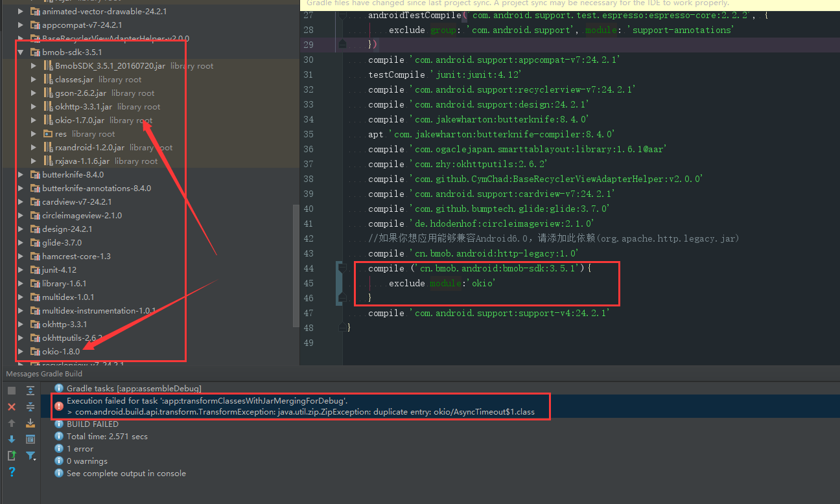
Task: Click the Collapse All icon in Messages panel
Action: [x=30, y=407]
